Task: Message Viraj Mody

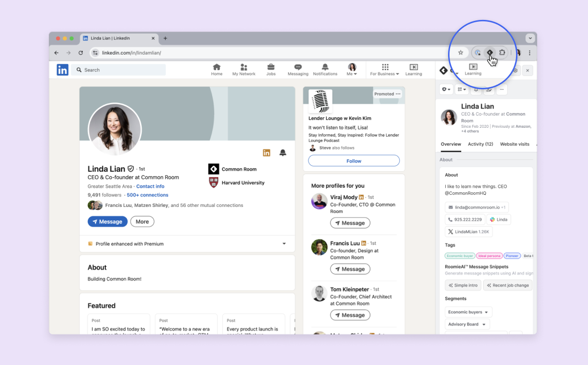Action: [350, 223]
